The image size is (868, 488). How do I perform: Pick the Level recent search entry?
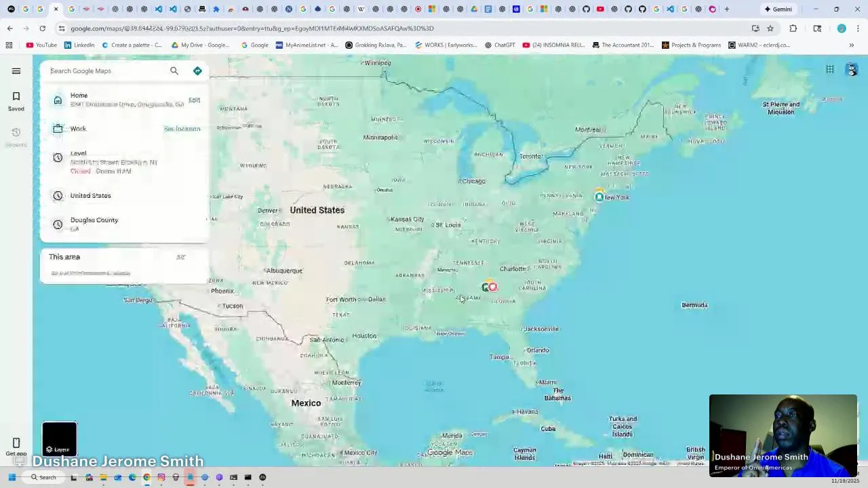pyautogui.click(x=124, y=162)
